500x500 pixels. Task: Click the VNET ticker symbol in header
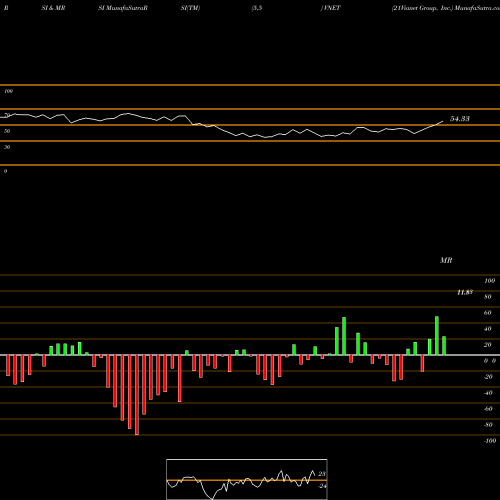click(331, 8)
